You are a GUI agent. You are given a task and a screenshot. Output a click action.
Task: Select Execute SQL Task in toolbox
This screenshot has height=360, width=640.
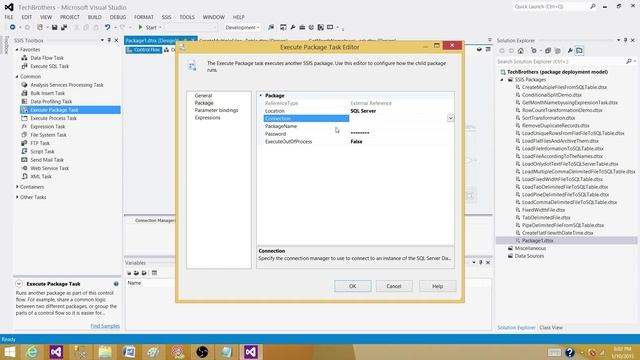[49, 66]
